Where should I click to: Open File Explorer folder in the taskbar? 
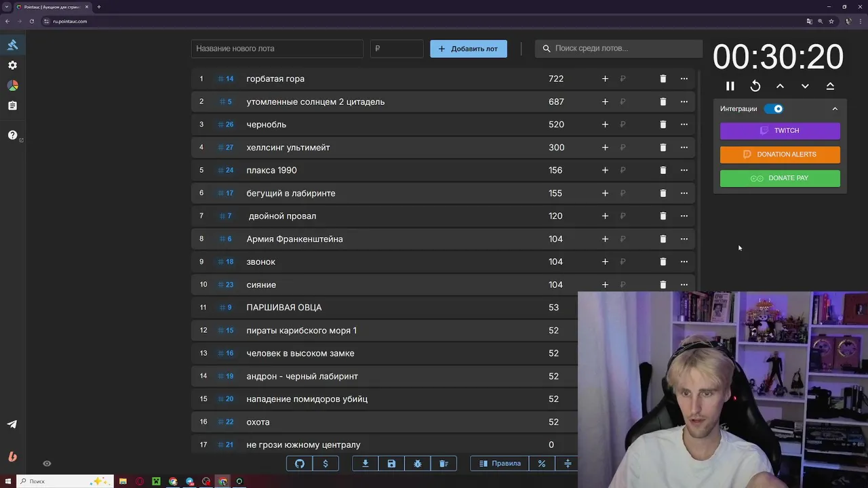[123, 481]
